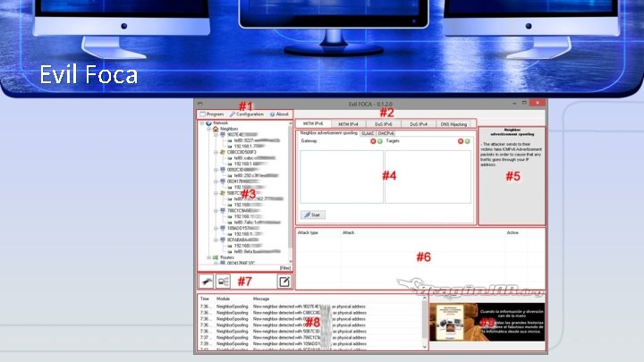Select tree row C8BCC8D500F3
644x362 pixels.
(x=241, y=152)
